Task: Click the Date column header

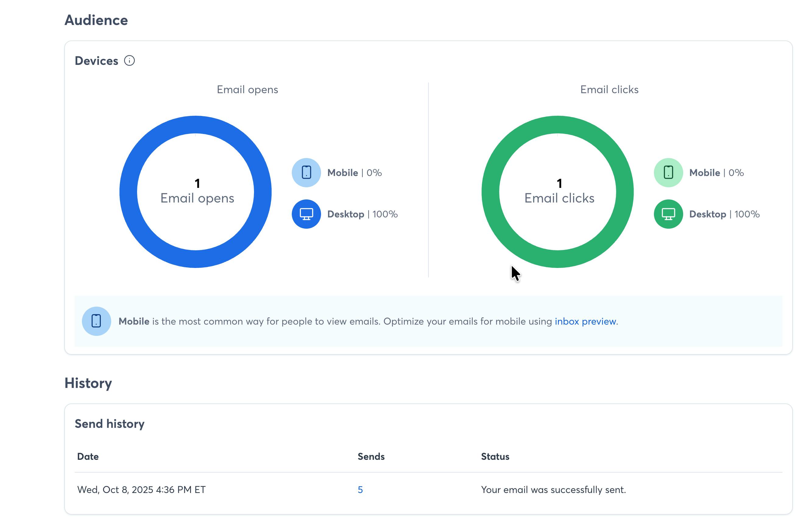Action: (x=88, y=456)
